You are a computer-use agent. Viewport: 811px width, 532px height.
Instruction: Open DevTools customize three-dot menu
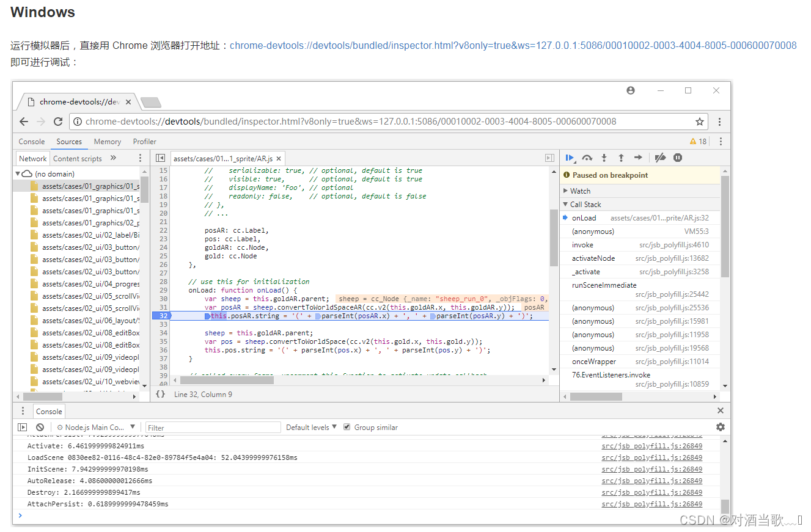721,142
